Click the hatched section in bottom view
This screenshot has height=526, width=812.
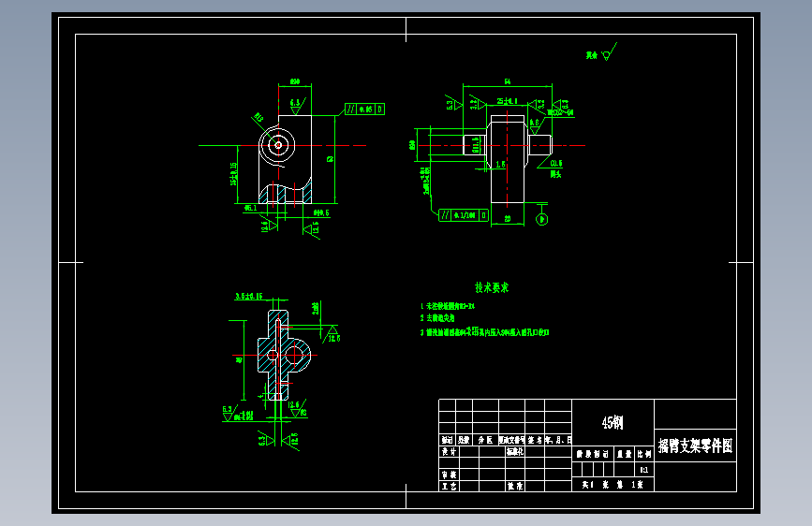click(x=283, y=355)
